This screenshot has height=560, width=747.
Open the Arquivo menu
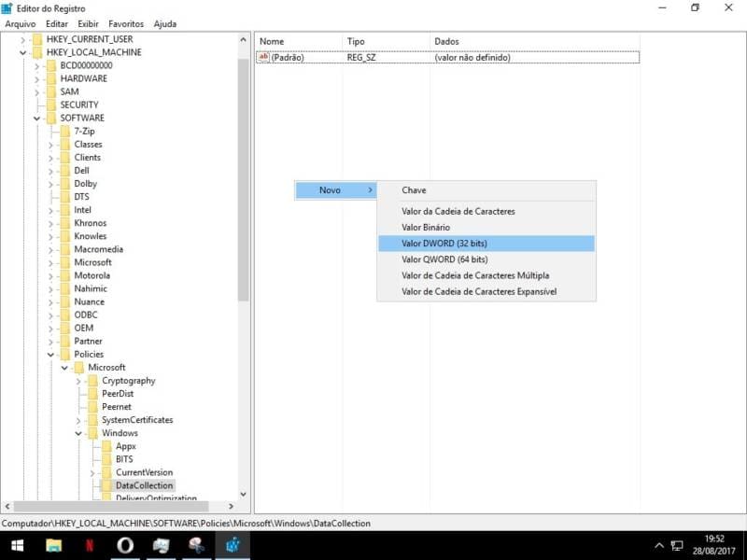pos(20,24)
